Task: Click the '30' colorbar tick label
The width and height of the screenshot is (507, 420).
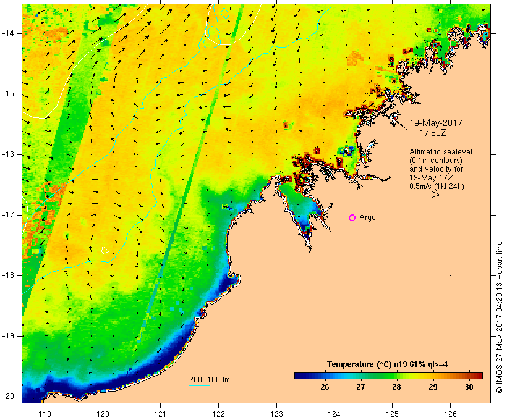Action: [x=469, y=387]
